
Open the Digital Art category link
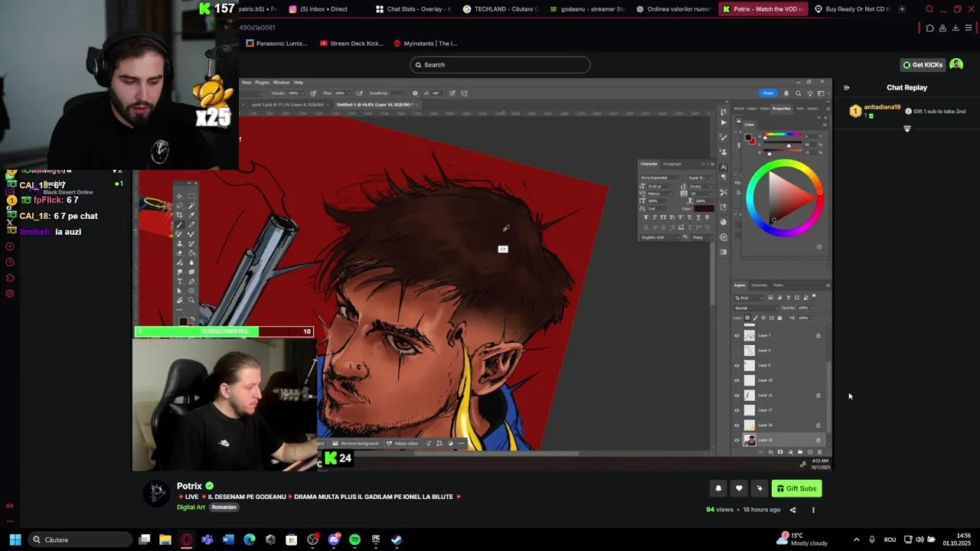[x=191, y=507]
